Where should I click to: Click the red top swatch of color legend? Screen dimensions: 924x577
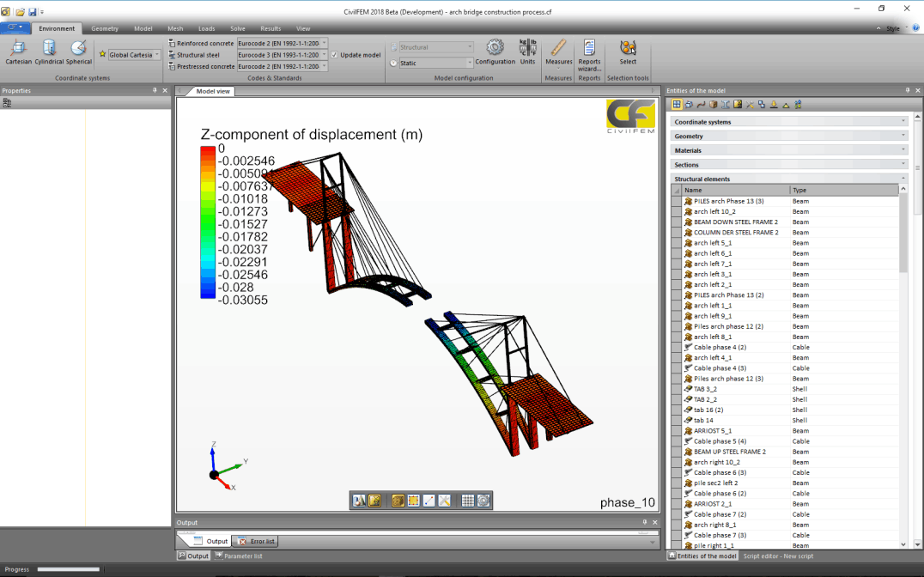click(208, 152)
